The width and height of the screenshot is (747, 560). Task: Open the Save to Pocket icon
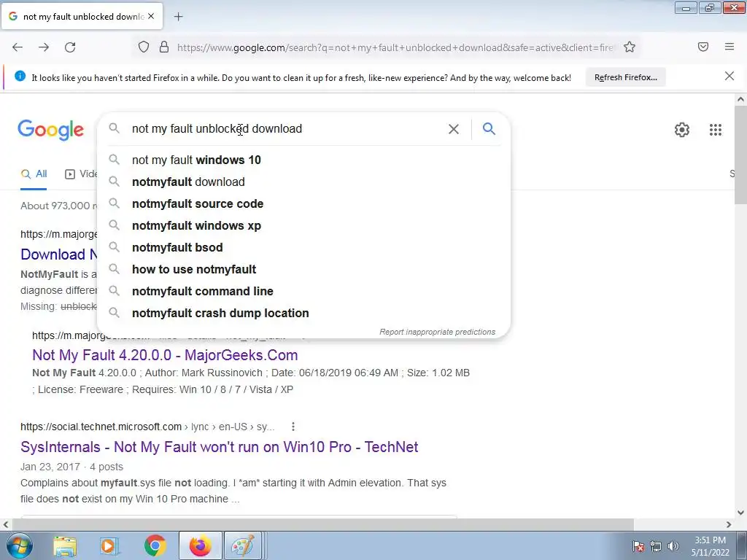coord(703,47)
